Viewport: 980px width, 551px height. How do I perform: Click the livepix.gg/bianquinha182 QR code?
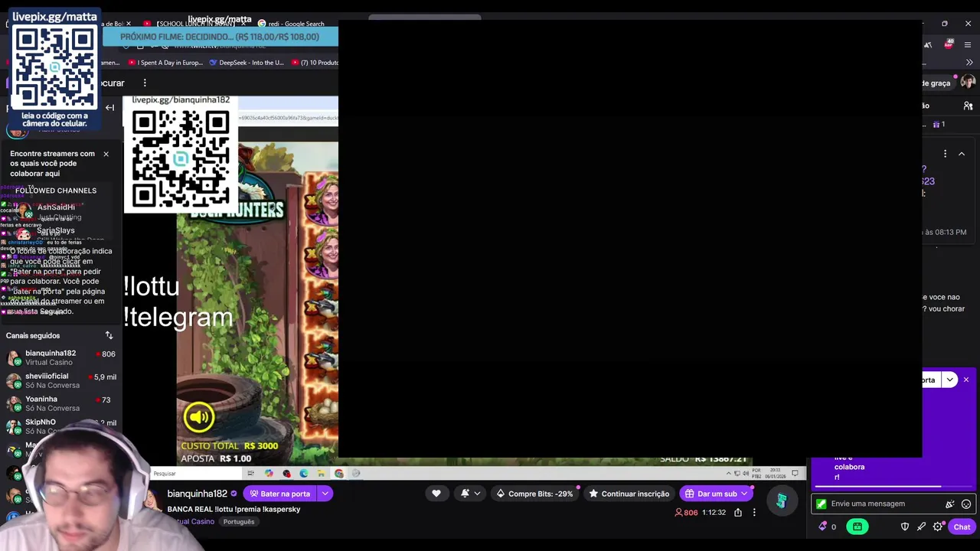point(181,159)
